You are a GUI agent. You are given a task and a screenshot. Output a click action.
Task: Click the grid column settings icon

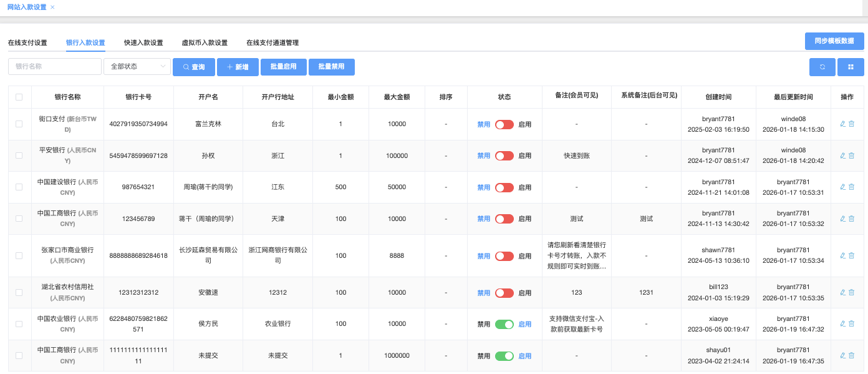(x=851, y=67)
